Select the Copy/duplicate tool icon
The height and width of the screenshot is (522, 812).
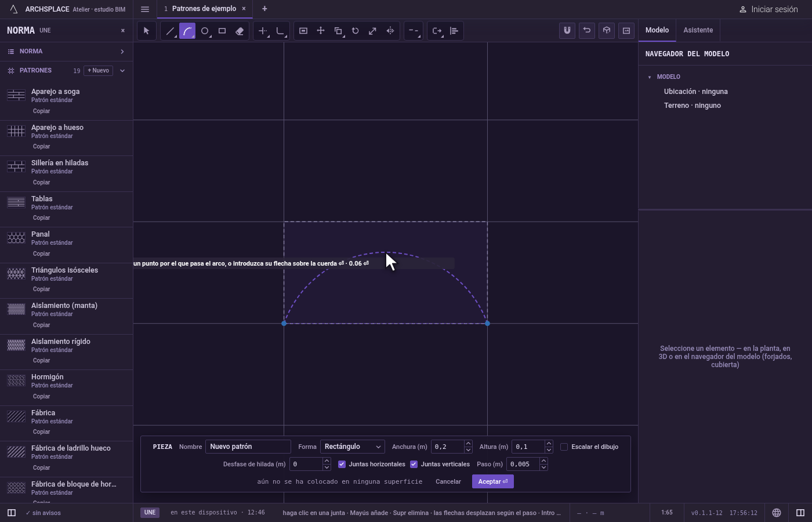point(338,31)
